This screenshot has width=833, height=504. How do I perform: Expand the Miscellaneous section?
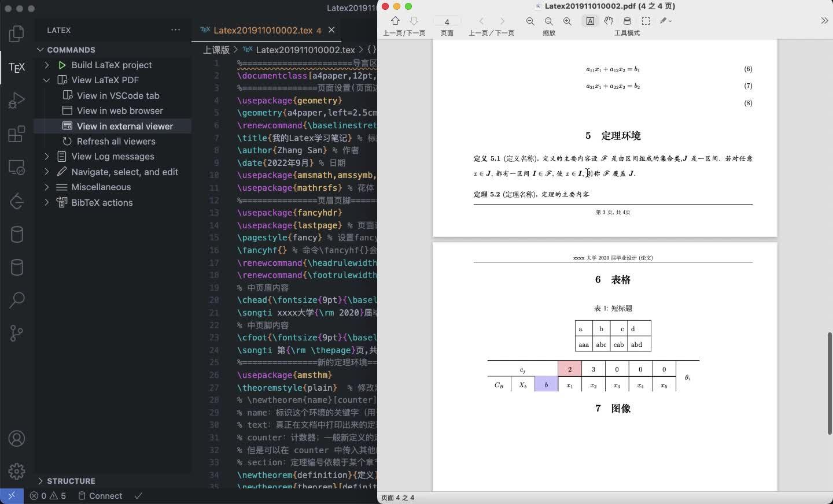[x=47, y=187]
